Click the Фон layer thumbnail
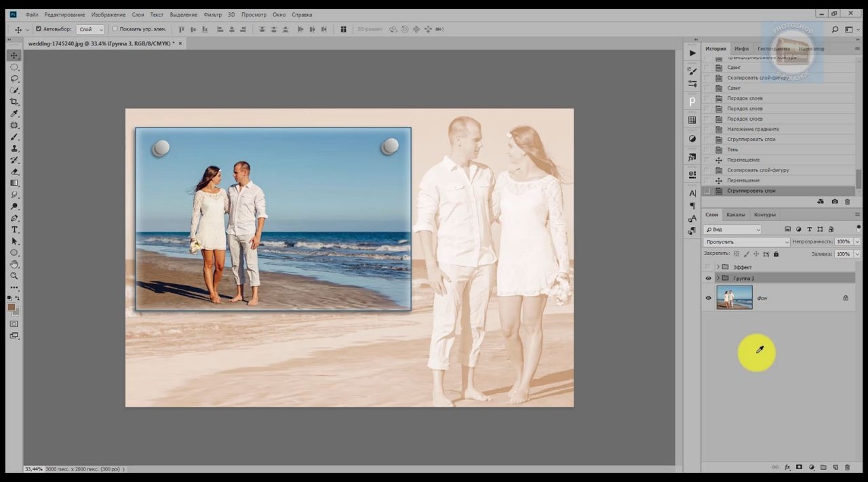This screenshot has height=482, width=868. point(734,298)
